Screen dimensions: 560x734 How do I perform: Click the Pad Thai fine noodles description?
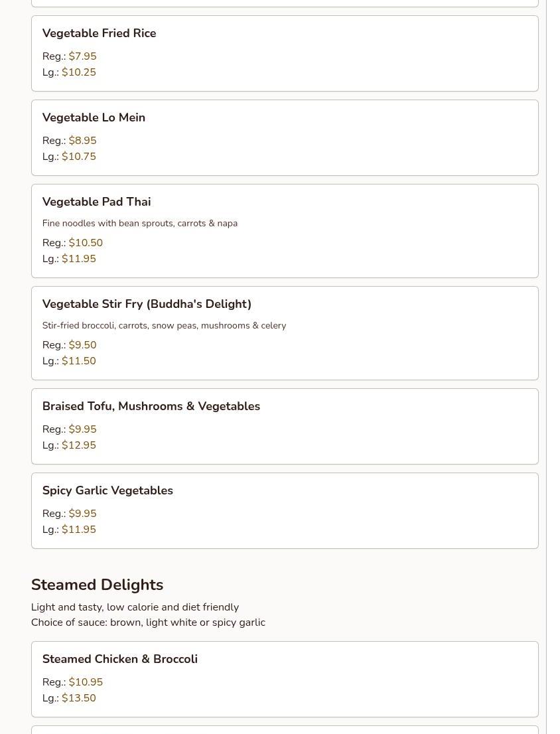pyautogui.click(x=139, y=224)
